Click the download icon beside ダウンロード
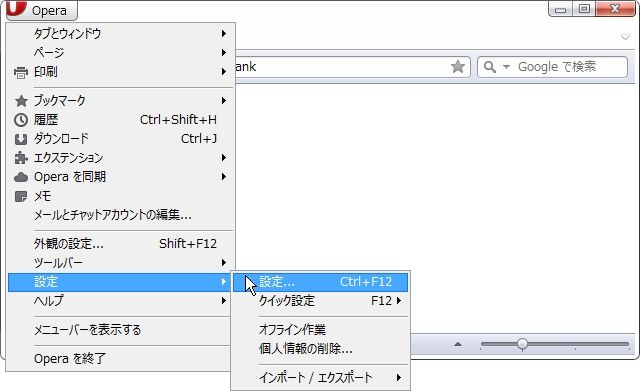This screenshot has width=640, height=391. coord(21,139)
